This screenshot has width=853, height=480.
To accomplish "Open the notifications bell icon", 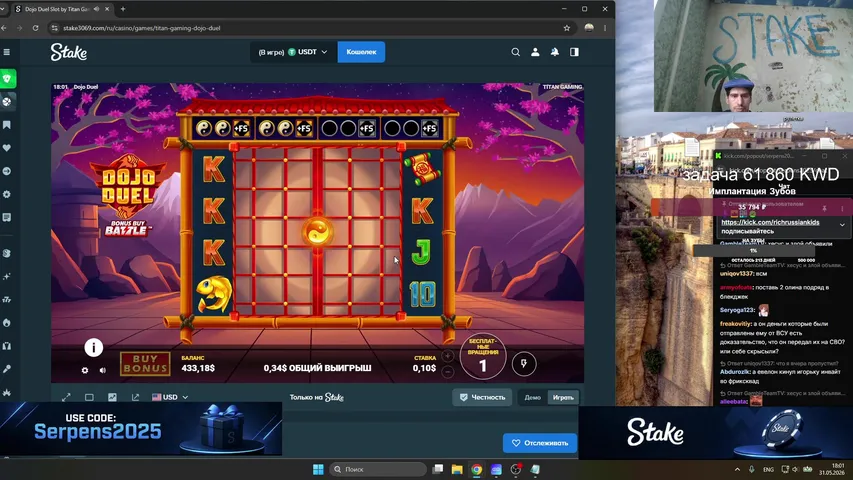I will point(555,52).
